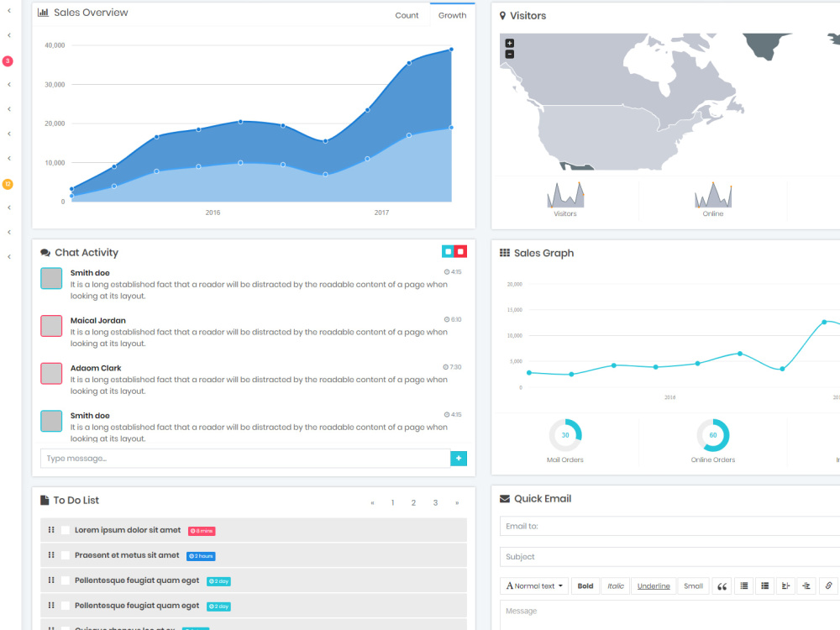Insert a blockquote in the email

[x=722, y=586]
